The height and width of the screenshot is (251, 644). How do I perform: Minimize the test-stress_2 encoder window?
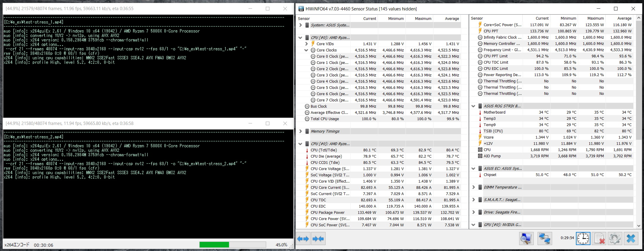click(250, 123)
